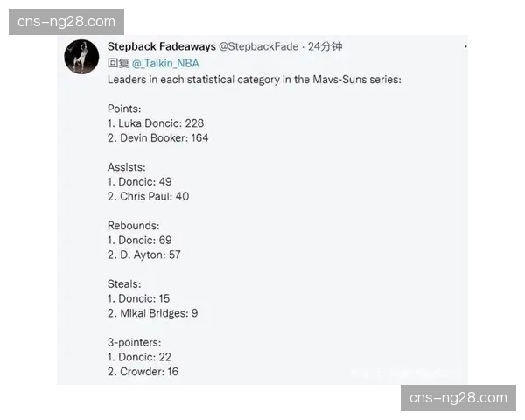
Task: Open the @_Talkin_NBA reply mention
Action: pyautogui.click(x=165, y=63)
